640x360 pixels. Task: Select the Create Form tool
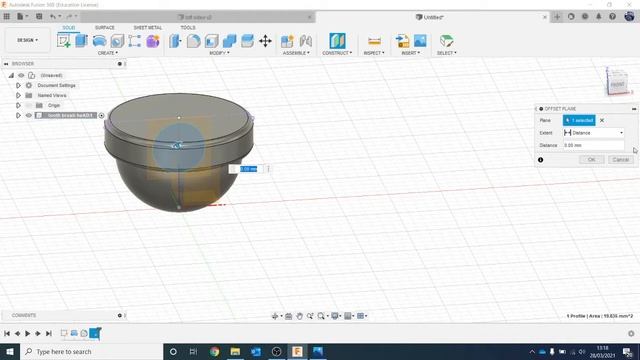pyautogui.click(x=153, y=41)
